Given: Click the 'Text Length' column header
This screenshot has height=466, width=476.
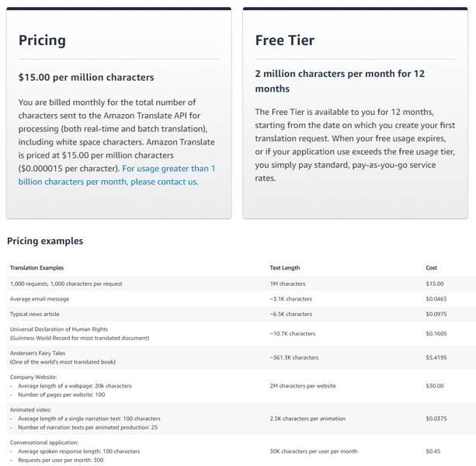Looking at the screenshot, I should (284, 268).
